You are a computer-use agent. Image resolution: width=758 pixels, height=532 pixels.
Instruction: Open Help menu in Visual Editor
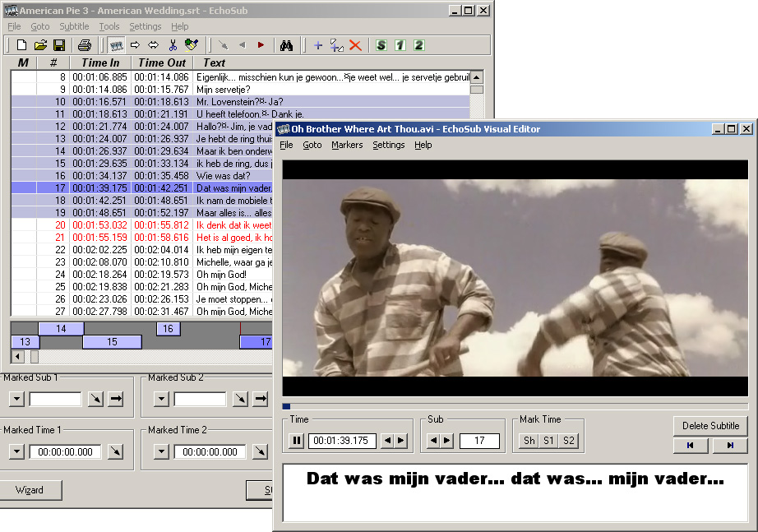point(423,145)
